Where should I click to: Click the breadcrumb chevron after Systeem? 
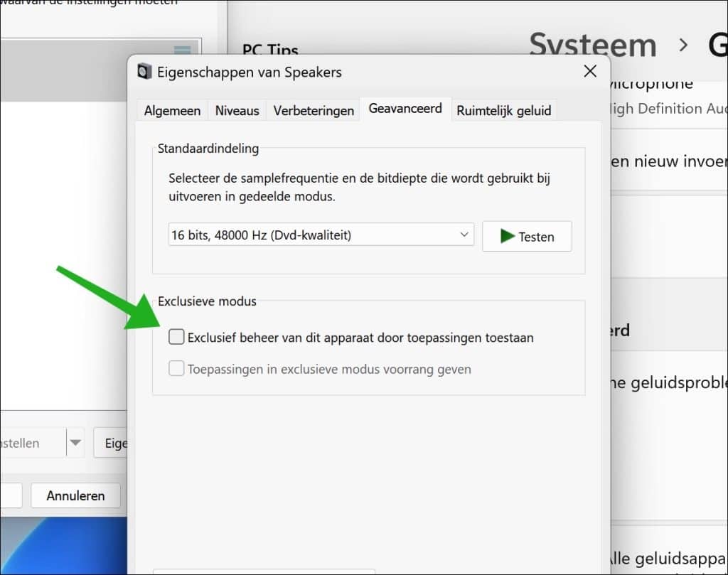683,45
